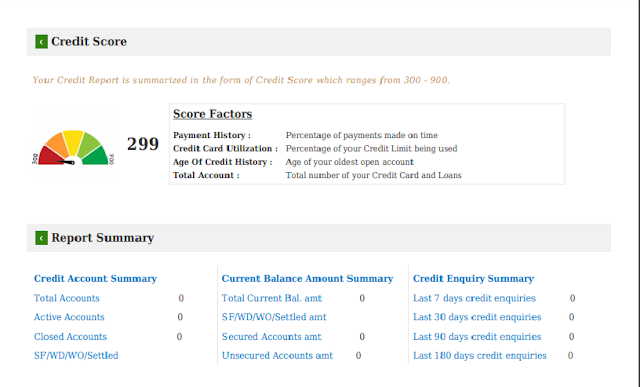Collapse the Credit Score section green arrow
The width and height of the screenshot is (640, 387).
click(x=41, y=42)
